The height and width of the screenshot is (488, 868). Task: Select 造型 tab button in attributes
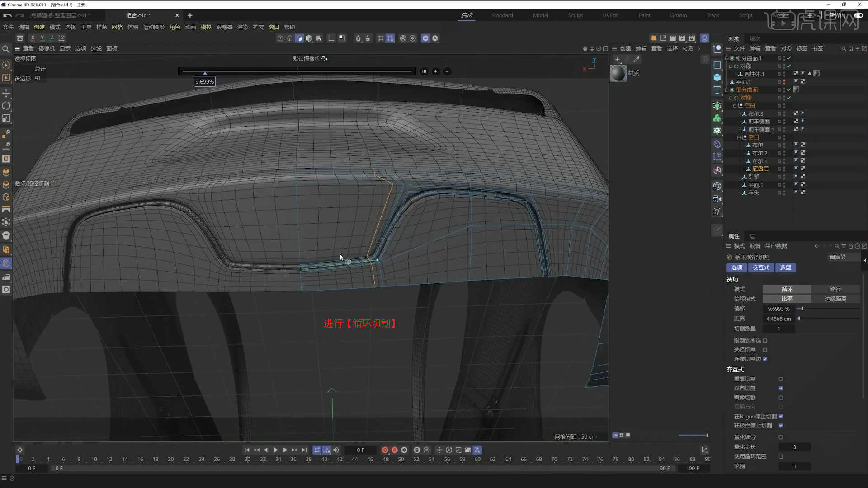click(x=785, y=268)
